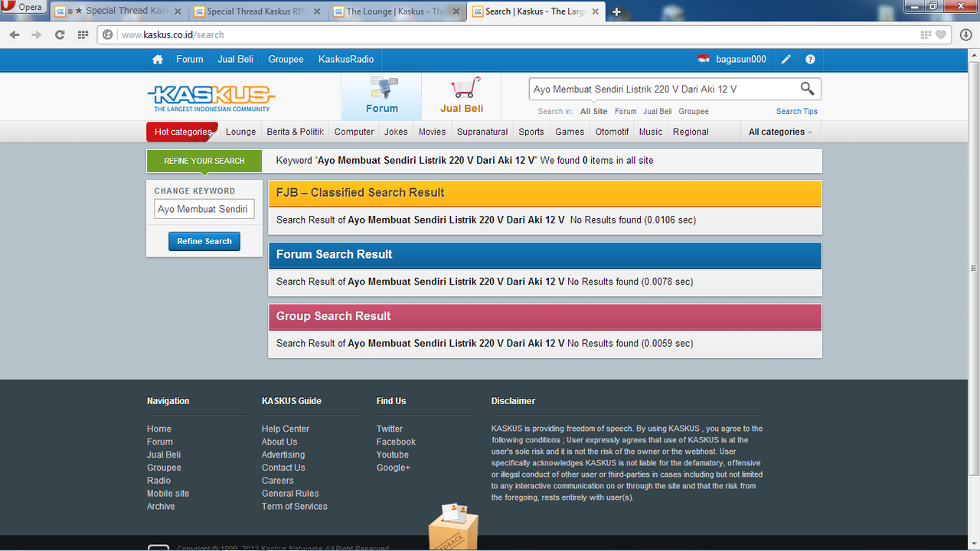Viewport: 980px width, 551px height.
Task: Click the question mark help icon
Action: (x=810, y=60)
